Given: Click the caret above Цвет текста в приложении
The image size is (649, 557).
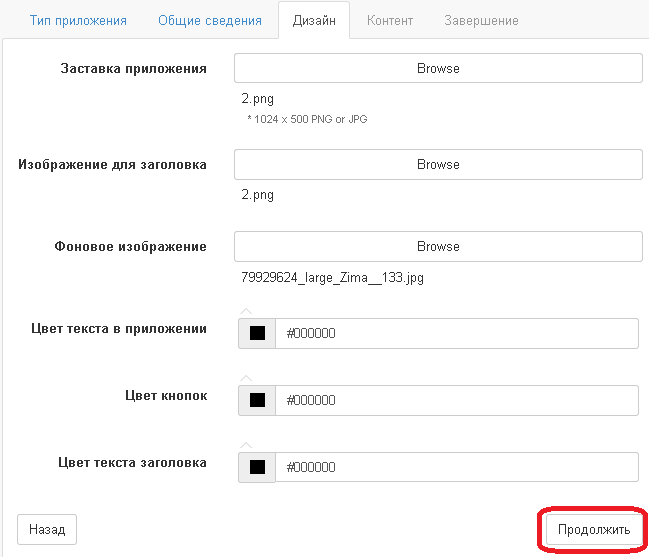Looking at the screenshot, I should coord(246,311).
